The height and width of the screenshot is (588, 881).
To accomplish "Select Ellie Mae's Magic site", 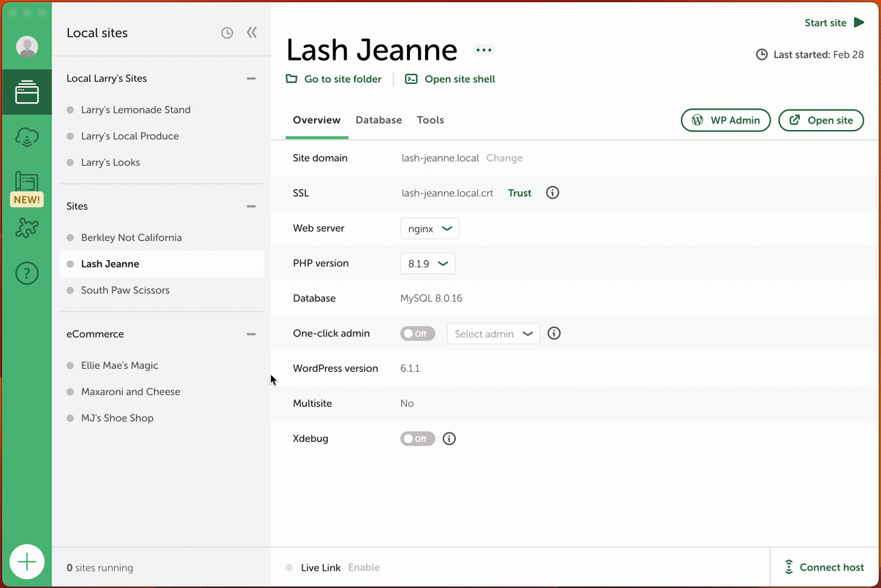I will coord(161,365).
